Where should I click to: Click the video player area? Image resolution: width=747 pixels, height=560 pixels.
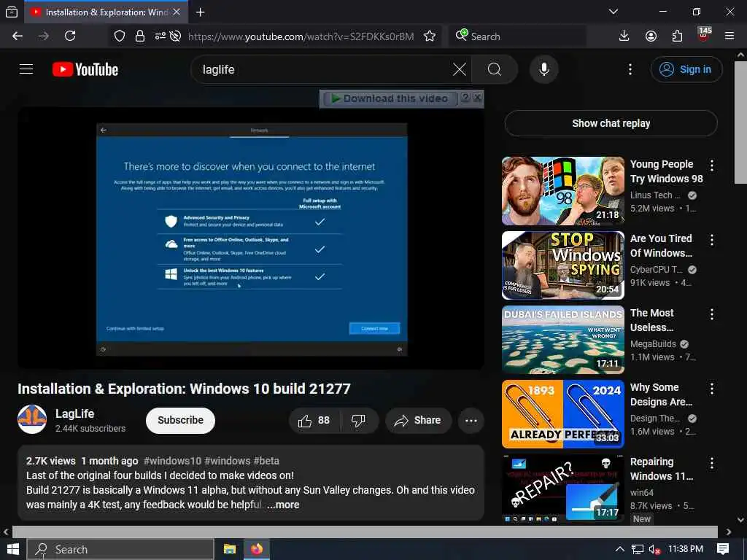click(251, 238)
